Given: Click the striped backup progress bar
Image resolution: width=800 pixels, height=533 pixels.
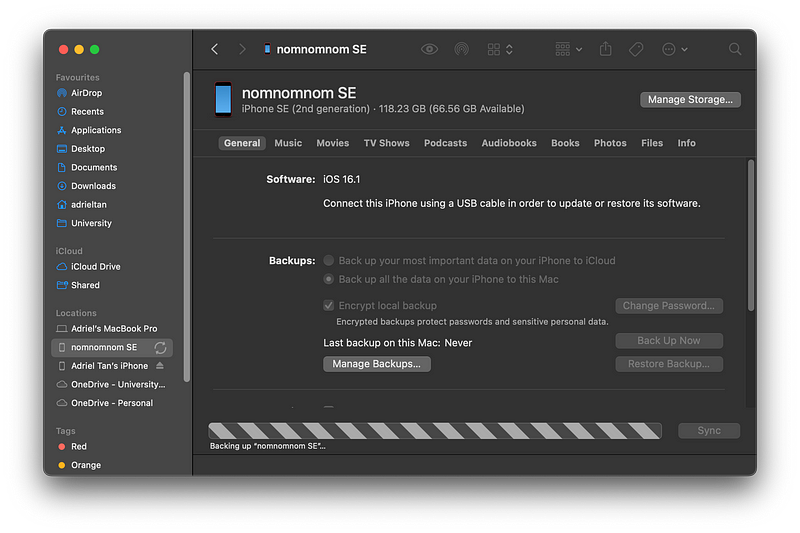Looking at the screenshot, I should coord(435,431).
